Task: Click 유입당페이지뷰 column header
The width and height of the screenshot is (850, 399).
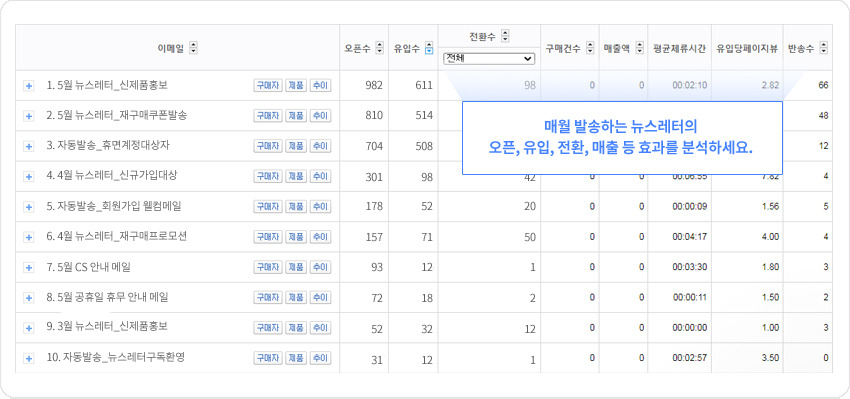Action: (747, 48)
